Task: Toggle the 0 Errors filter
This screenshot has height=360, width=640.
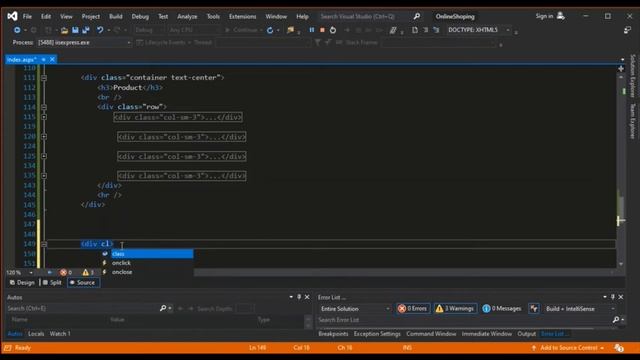Action: click(413, 309)
